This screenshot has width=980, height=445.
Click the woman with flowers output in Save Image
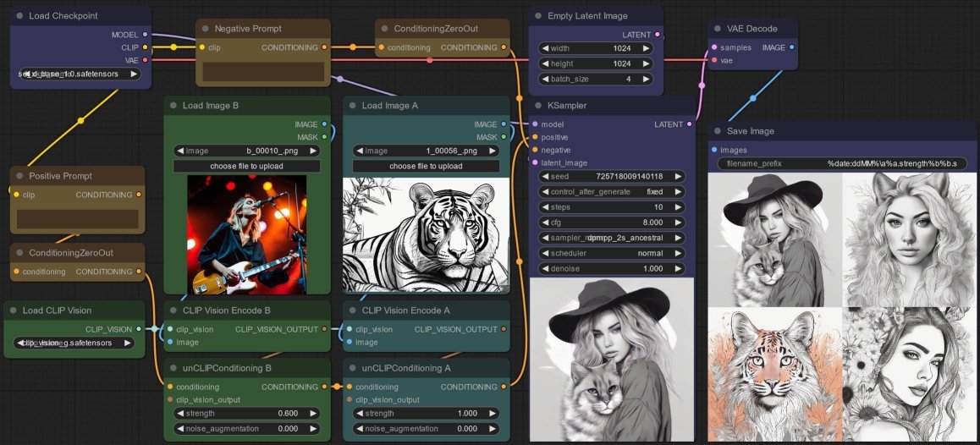pos(909,375)
